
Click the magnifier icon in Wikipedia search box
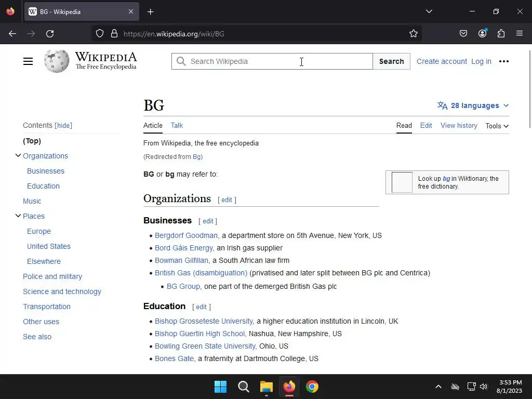coord(181,61)
